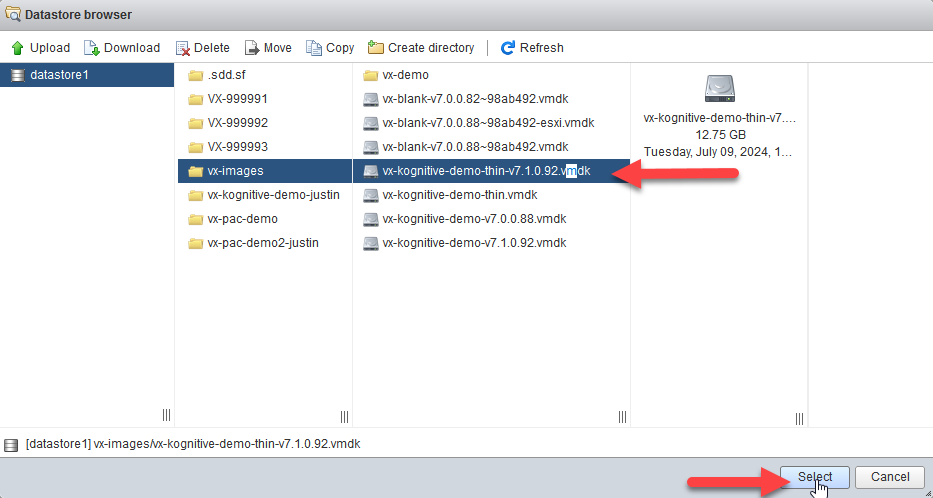Click the Download toolbar icon
Screen dimensions: 933x498
[x=92, y=48]
